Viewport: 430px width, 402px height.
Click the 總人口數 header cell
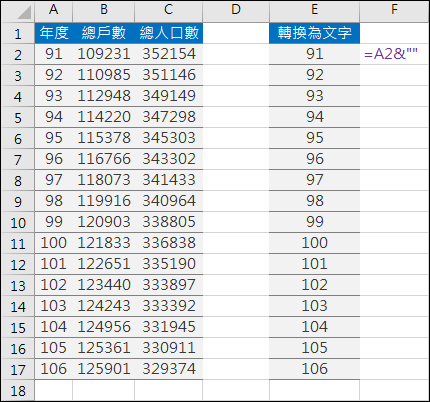[169, 33]
